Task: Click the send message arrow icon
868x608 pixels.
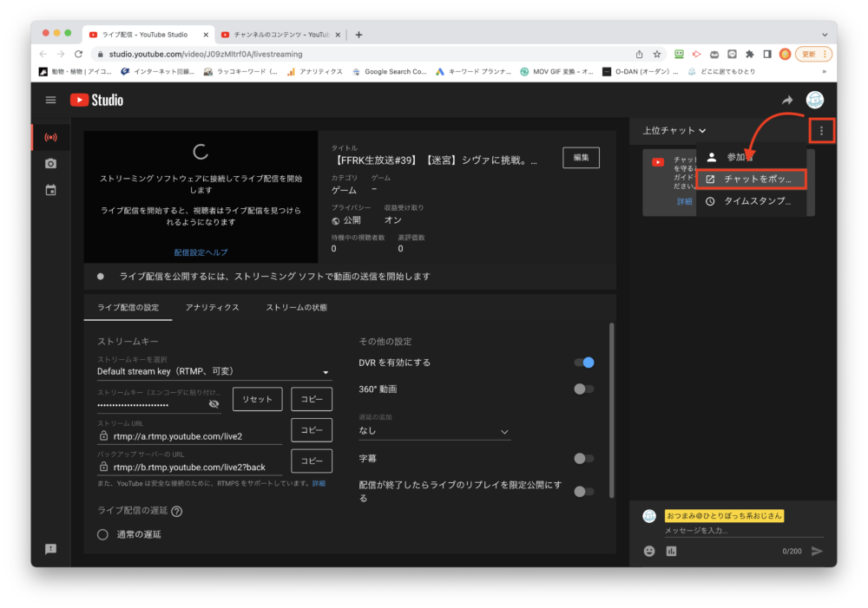Action: 816,551
